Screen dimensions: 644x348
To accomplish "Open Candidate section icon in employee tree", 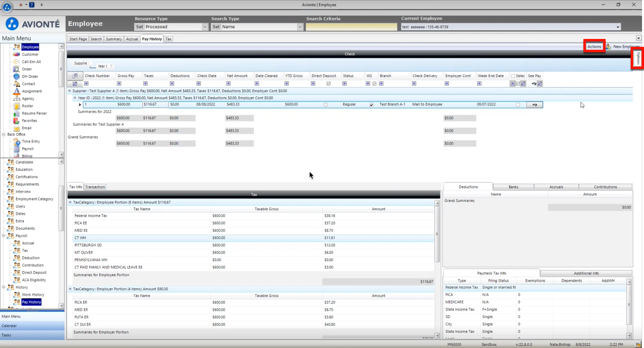I will (x=10, y=162).
